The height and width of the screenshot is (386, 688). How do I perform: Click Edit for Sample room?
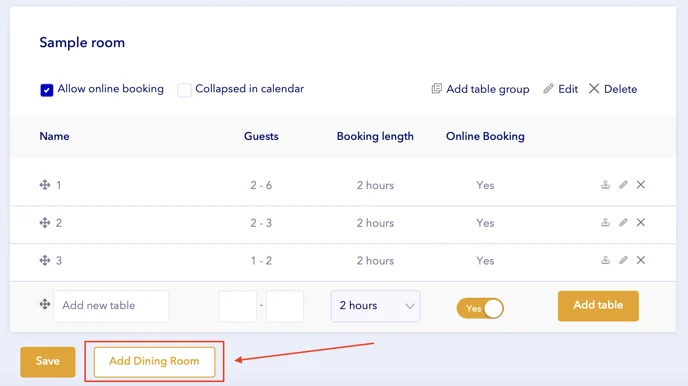tap(560, 89)
